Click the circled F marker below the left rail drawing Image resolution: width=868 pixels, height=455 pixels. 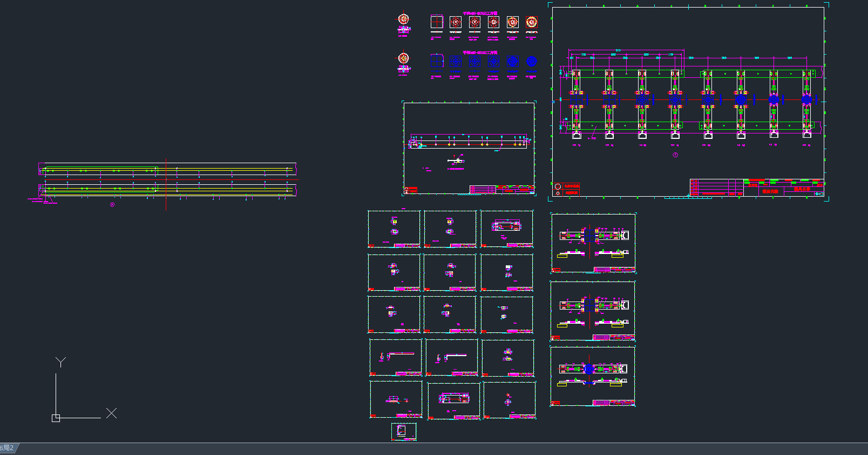click(x=112, y=205)
